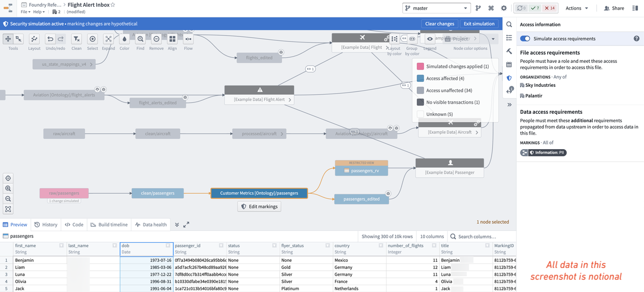Click the Expand nodes icon
The height and width of the screenshot is (292, 644).
click(108, 39)
